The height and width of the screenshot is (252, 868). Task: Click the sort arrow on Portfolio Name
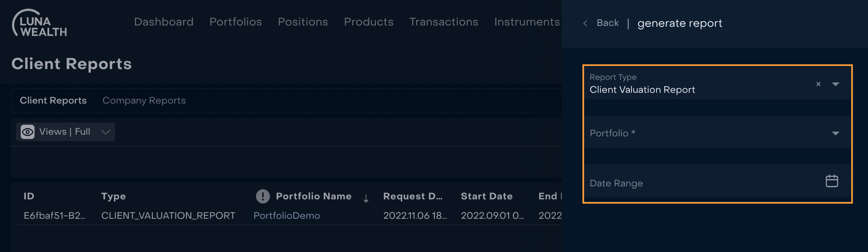tap(366, 198)
